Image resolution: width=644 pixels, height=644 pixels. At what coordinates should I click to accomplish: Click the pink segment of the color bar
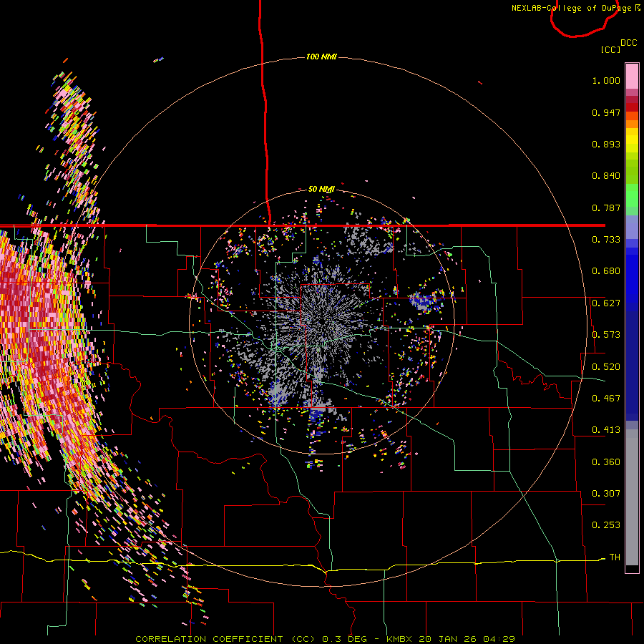(632, 76)
